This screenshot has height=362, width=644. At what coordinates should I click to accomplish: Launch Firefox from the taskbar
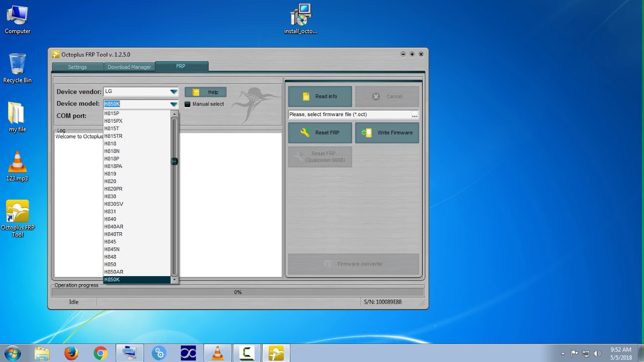(71, 353)
